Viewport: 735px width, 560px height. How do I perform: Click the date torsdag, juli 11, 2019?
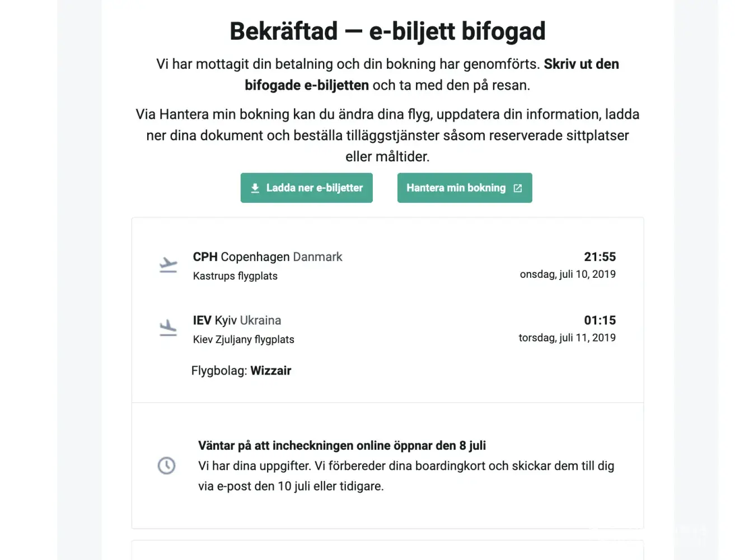coord(567,338)
